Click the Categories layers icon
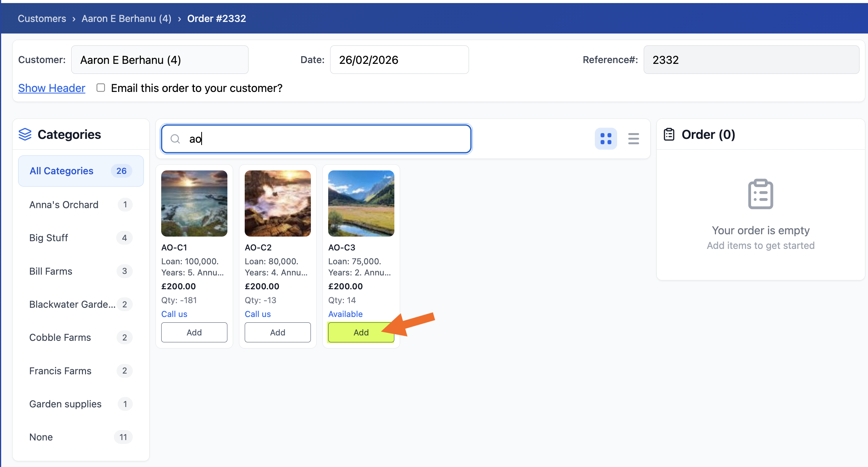The height and width of the screenshot is (467, 868). coord(25,134)
